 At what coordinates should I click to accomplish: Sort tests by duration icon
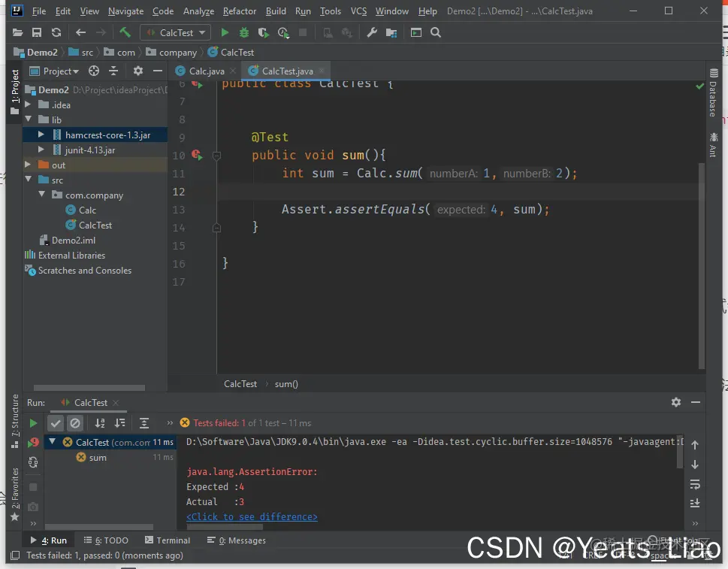coord(119,423)
